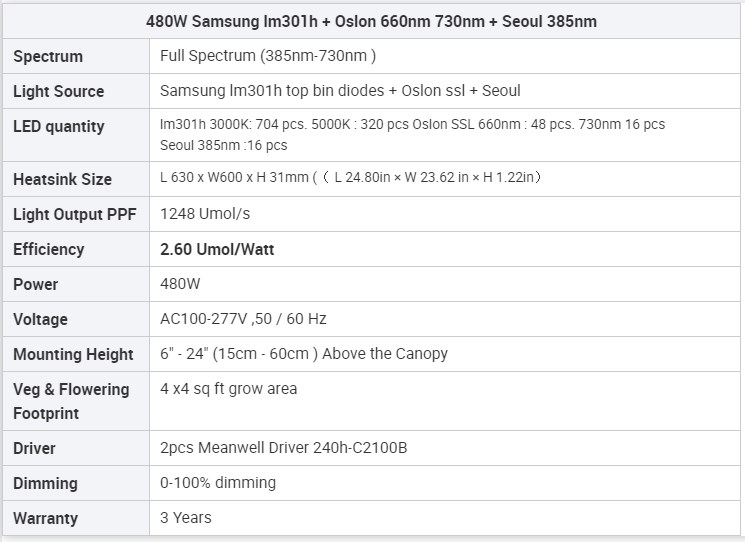The height and width of the screenshot is (542, 745).
Task: Select the Mounting Height label
Action: (73, 354)
